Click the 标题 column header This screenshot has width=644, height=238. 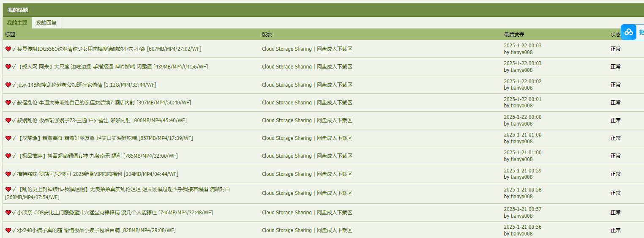(10, 35)
